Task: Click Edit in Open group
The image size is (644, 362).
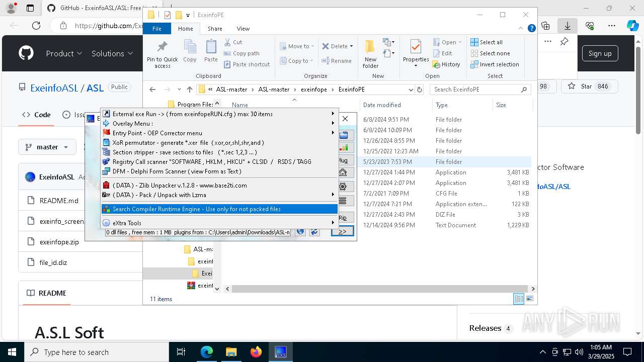Action: 443,53
